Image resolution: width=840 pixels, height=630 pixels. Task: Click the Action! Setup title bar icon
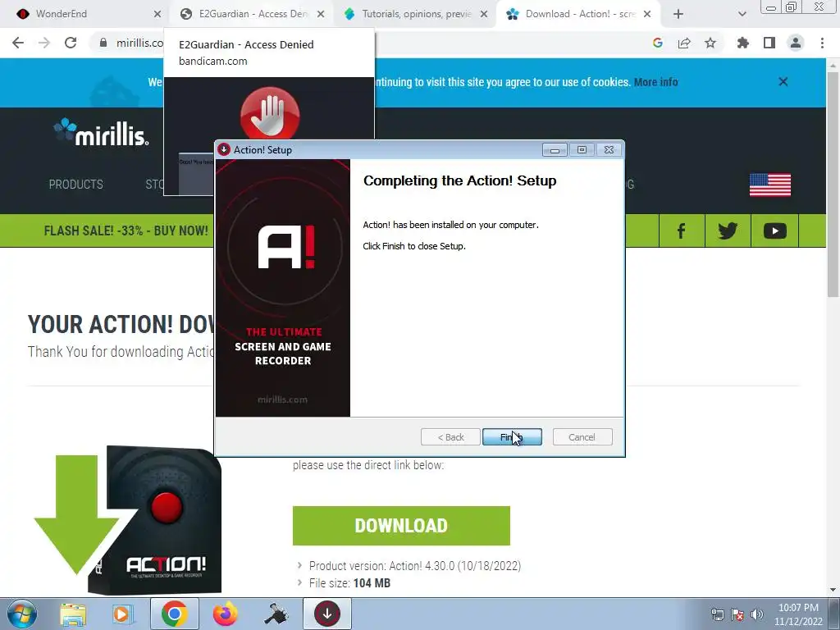click(224, 149)
